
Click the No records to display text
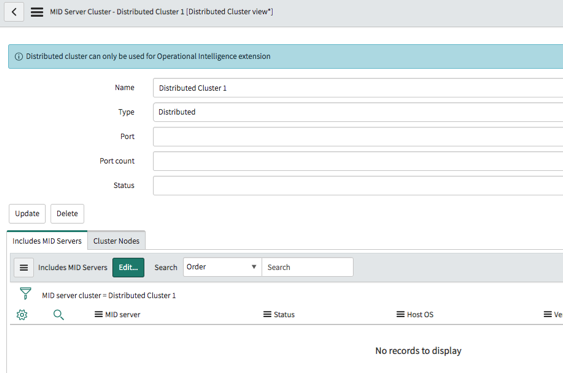tap(418, 351)
